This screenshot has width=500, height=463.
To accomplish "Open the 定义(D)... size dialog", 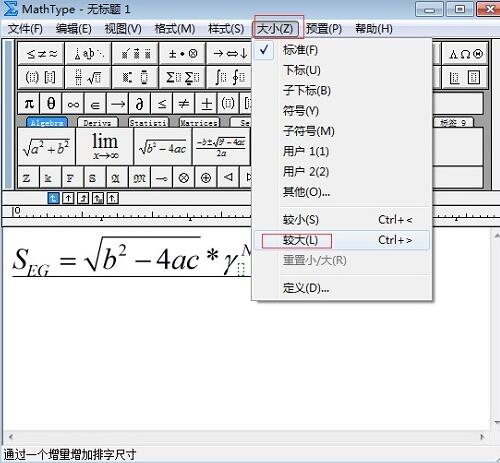I will click(x=342, y=288).
